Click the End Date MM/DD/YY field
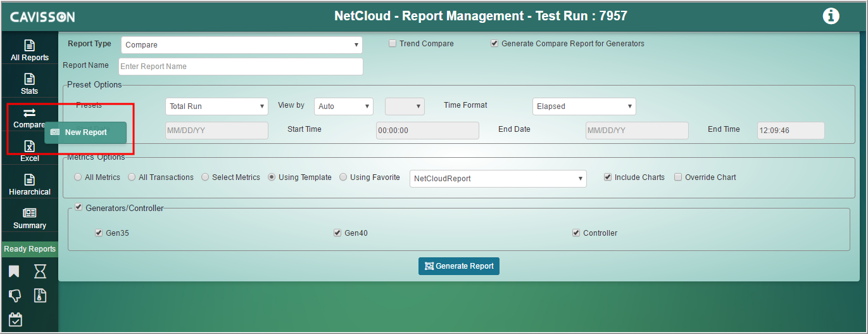This screenshot has width=868, height=334. click(637, 131)
